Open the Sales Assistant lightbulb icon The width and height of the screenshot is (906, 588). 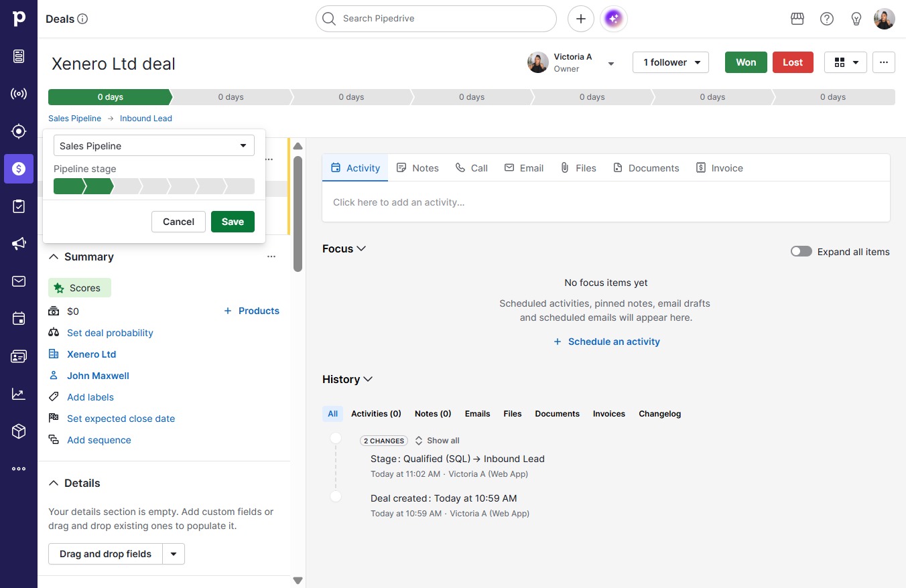[856, 19]
